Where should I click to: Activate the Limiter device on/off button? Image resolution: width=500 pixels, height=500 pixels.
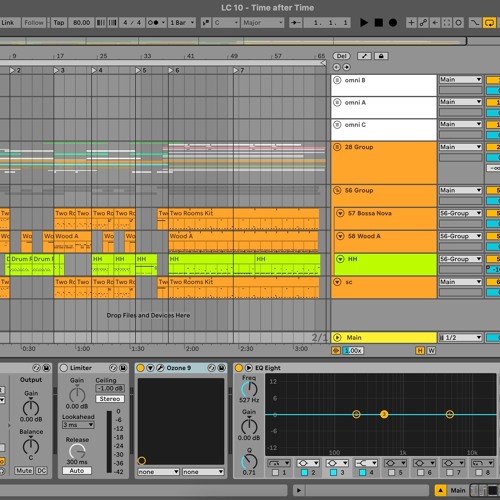point(63,368)
